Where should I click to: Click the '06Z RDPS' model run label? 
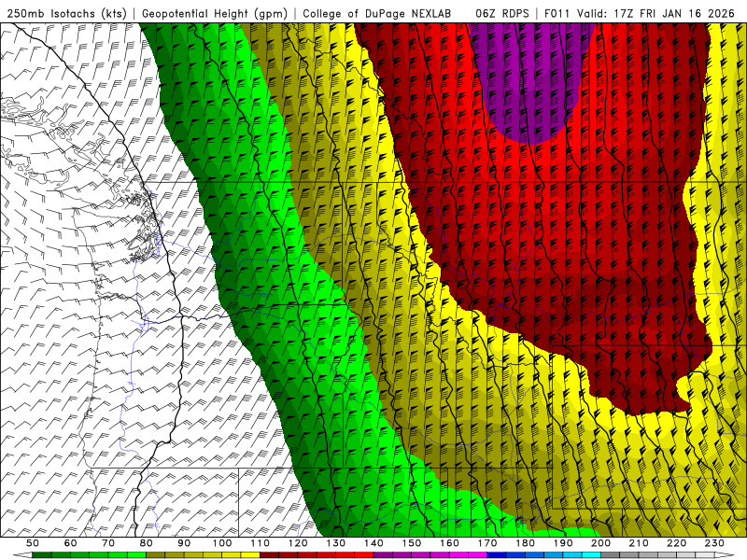(502, 13)
